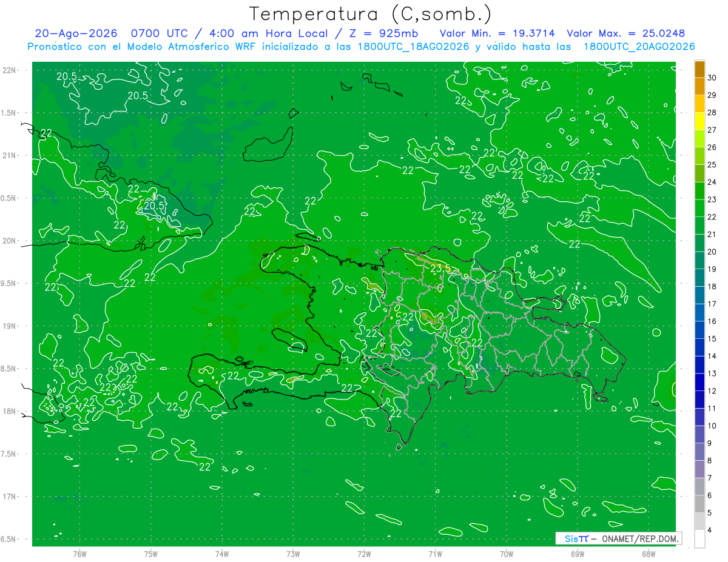The width and height of the screenshot is (728, 562).
Task: Select the pressure level "Z = 925mb"
Action: (x=383, y=33)
